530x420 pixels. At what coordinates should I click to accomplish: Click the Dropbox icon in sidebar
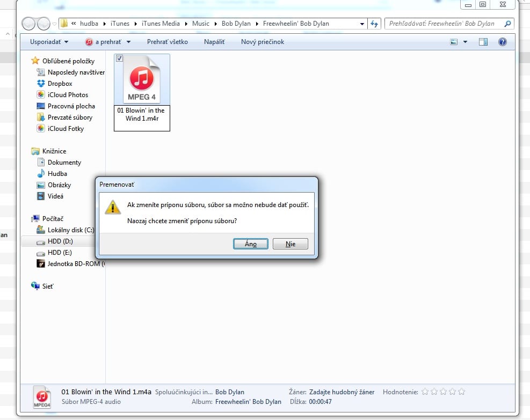(41, 83)
